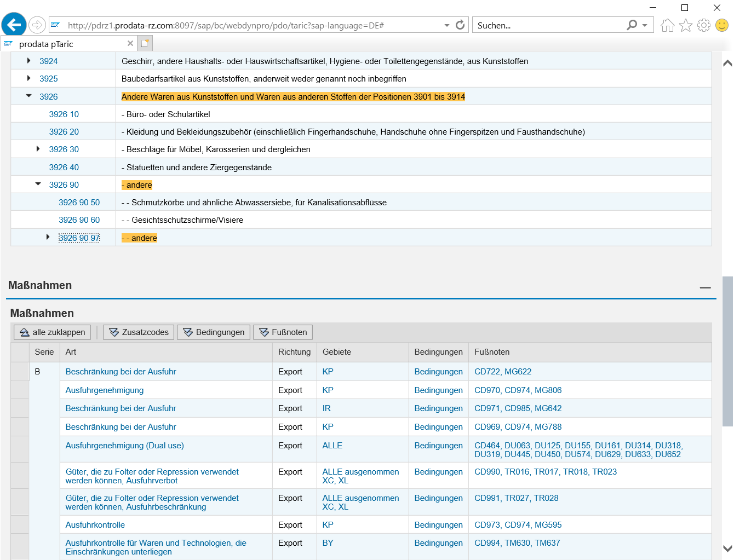Collapse tree node 3926 90

tap(38, 184)
